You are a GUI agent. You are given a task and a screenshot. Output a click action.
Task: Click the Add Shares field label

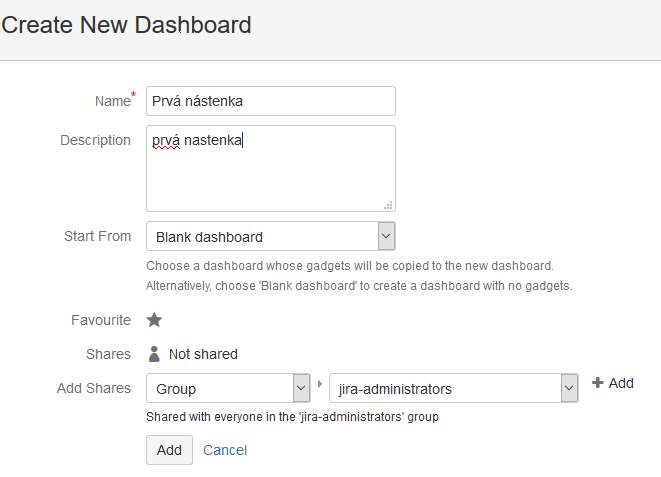tap(94, 388)
